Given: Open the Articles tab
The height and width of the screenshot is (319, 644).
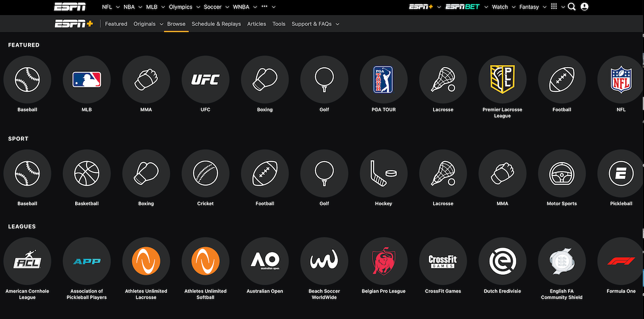Looking at the screenshot, I should [257, 24].
